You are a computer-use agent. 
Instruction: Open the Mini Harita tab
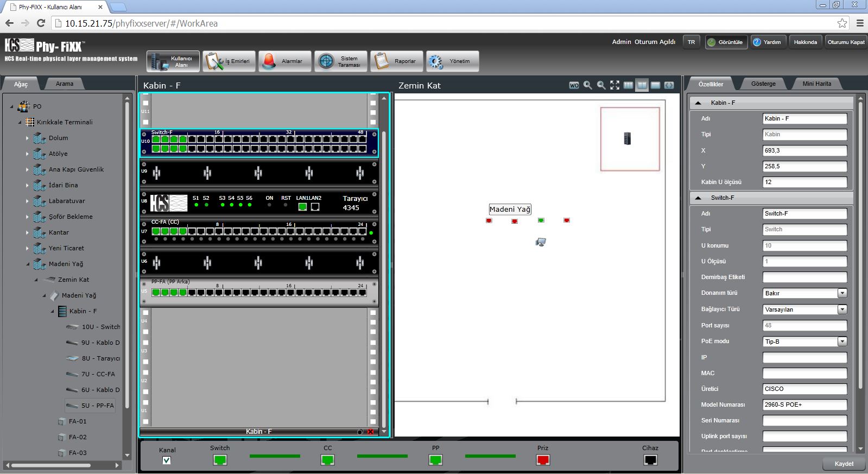[816, 84]
